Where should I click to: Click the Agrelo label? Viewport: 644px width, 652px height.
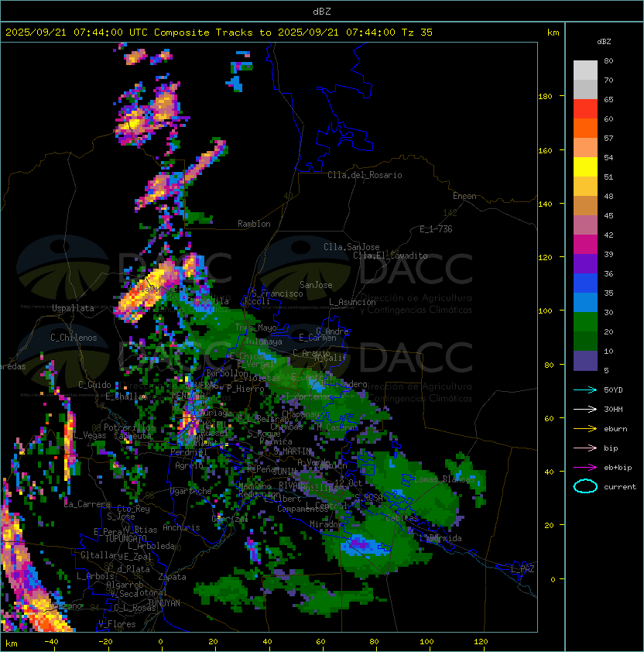coord(189,465)
